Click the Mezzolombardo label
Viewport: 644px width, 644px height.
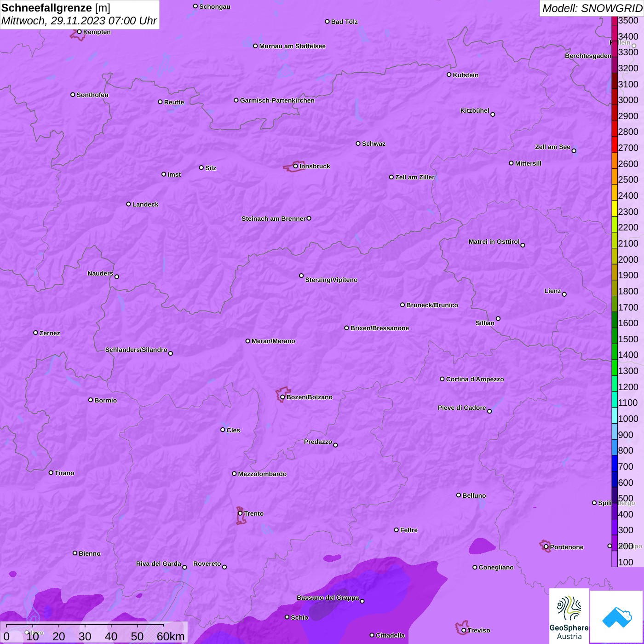262,474
